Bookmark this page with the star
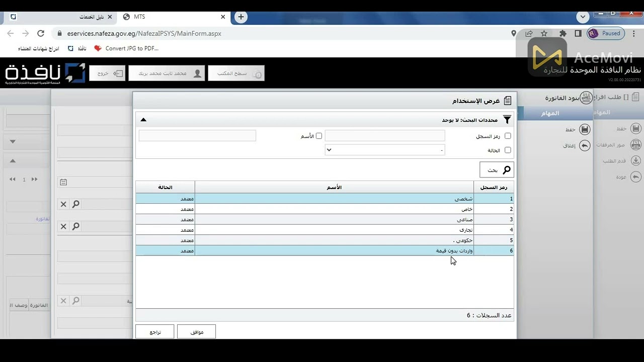This screenshot has height=362, width=644. point(544,34)
